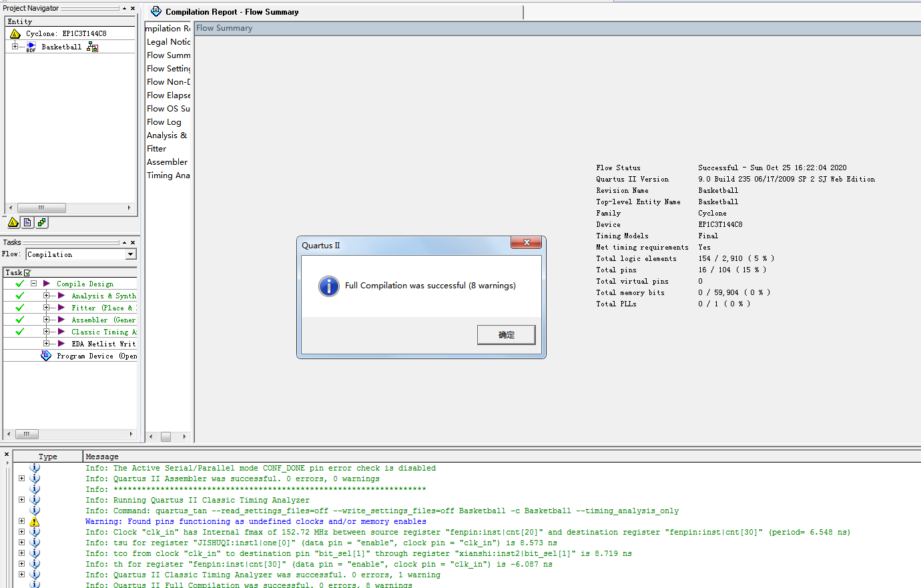Select Flow Settings in report tree
Screen dimensions: 921x588
click(168, 68)
